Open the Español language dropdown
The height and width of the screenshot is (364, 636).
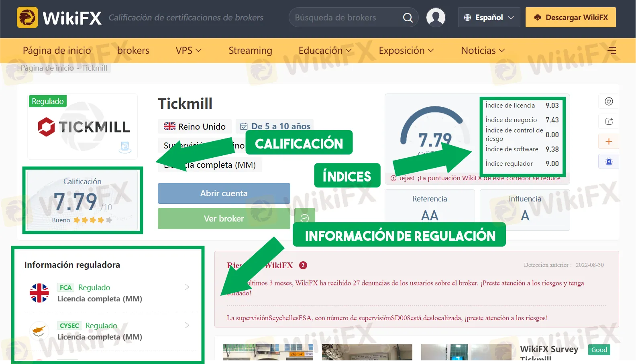(x=489, y=18)
